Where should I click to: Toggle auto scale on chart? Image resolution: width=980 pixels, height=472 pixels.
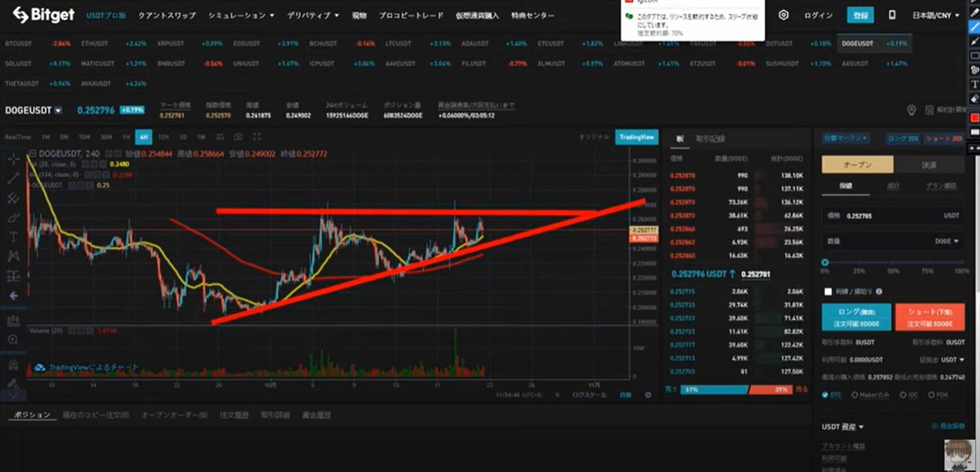[x=625, y=394]
